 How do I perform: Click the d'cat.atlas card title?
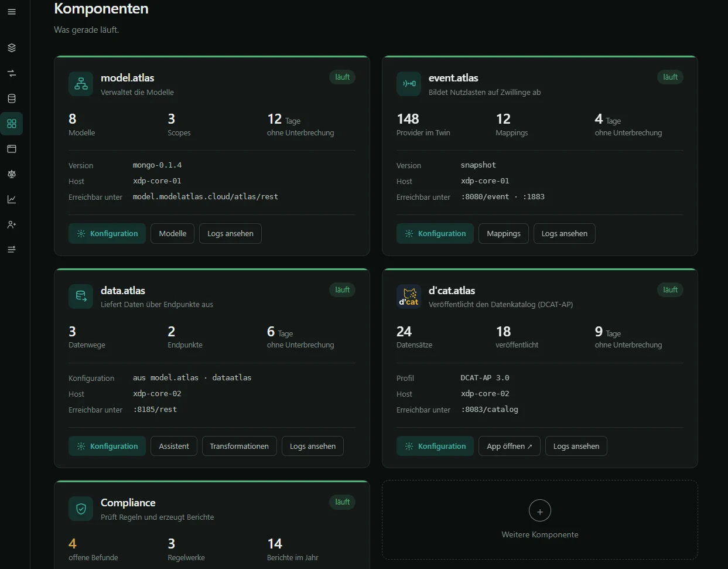point(452,291)
